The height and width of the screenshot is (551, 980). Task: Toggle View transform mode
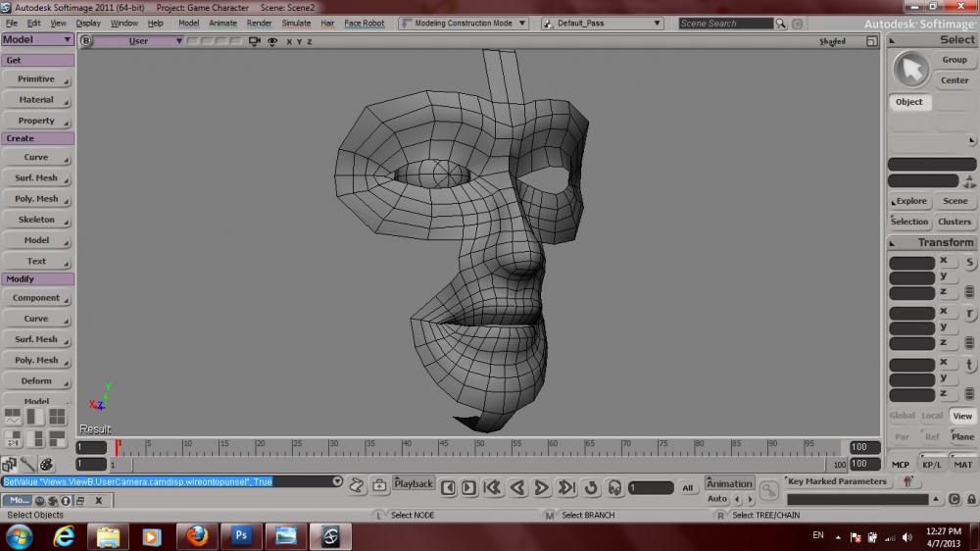(x=962, y=416)
